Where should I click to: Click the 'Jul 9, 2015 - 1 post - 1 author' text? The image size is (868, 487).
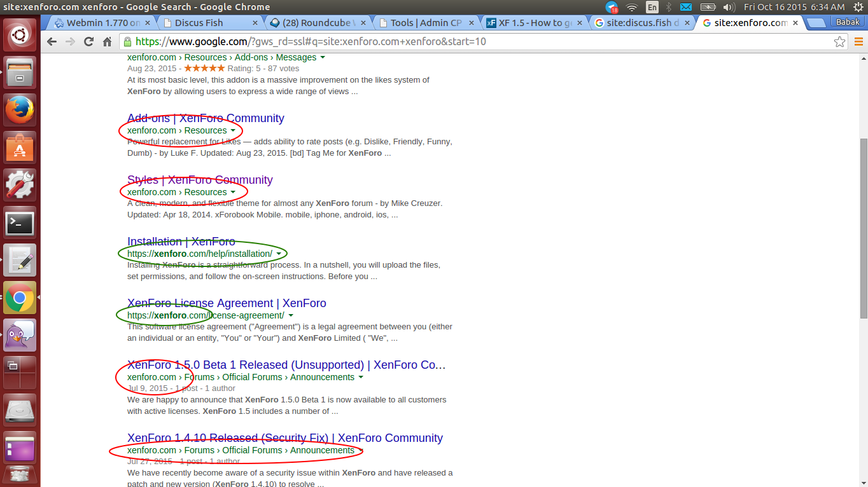(x=181, y=388)
